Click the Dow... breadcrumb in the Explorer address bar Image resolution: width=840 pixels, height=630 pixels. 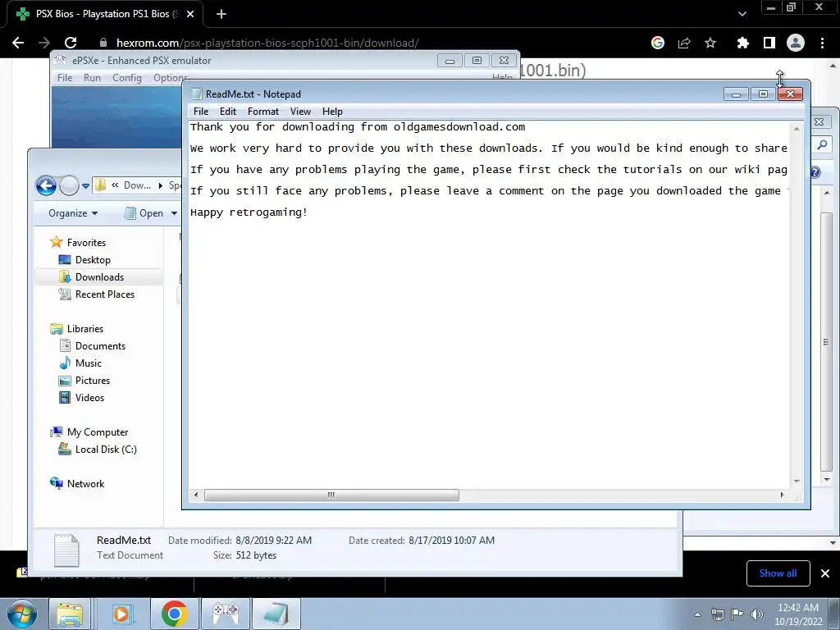137,185
